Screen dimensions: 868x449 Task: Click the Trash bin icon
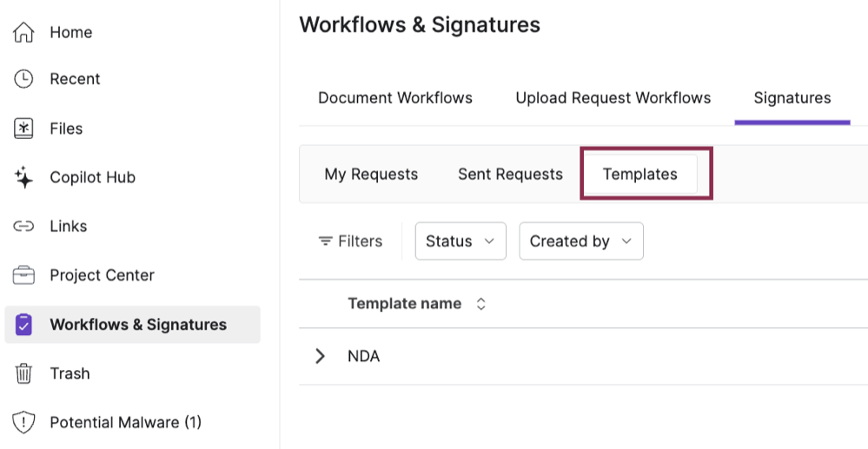(x=24, y=373)
